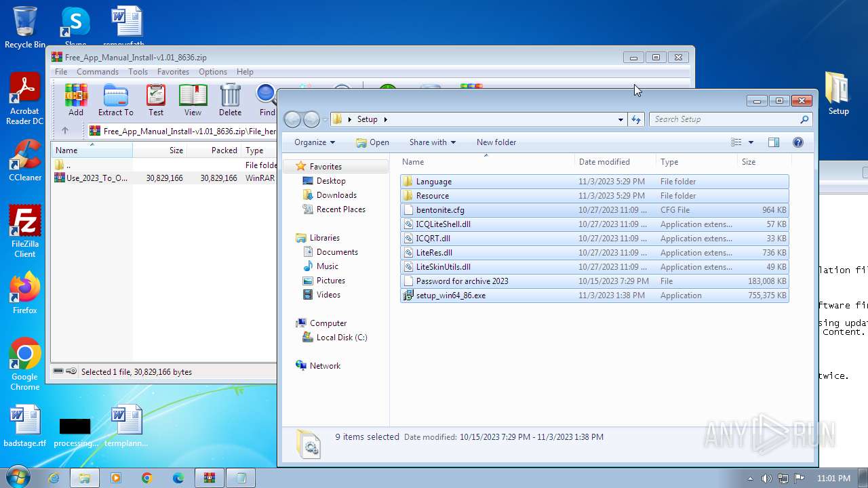
Task: Select Use_2023_To_O... archive in WinRAR
Action: tap(163, 178)
